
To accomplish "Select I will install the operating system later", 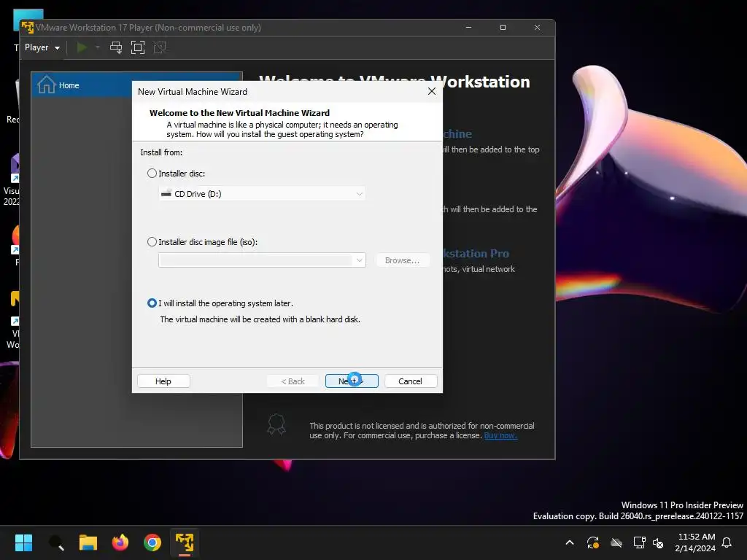I will 152,303.
